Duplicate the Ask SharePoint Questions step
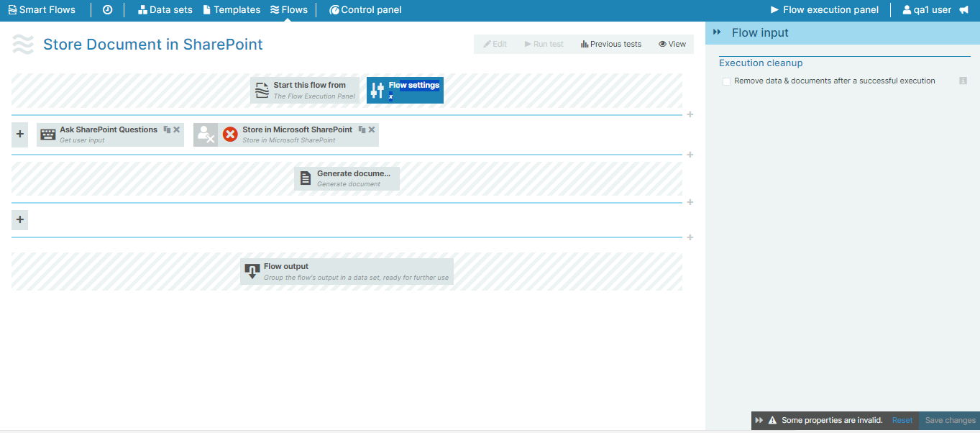The height and width of the screenshot is (433, 980). coord(167,129)
